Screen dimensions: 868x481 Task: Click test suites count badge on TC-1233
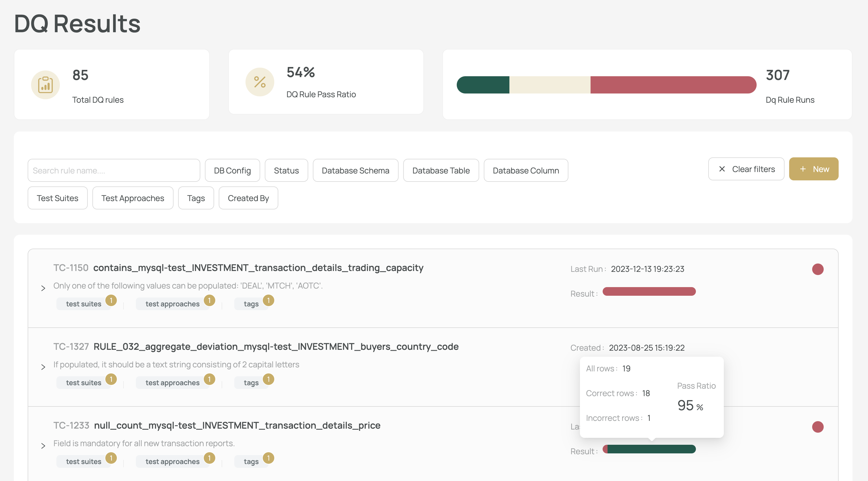pos(111,458)
